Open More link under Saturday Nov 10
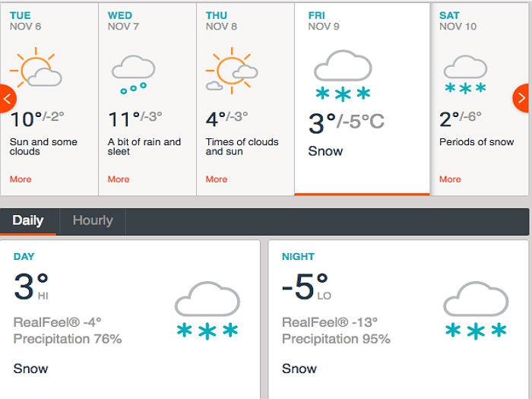 [450, 179]
